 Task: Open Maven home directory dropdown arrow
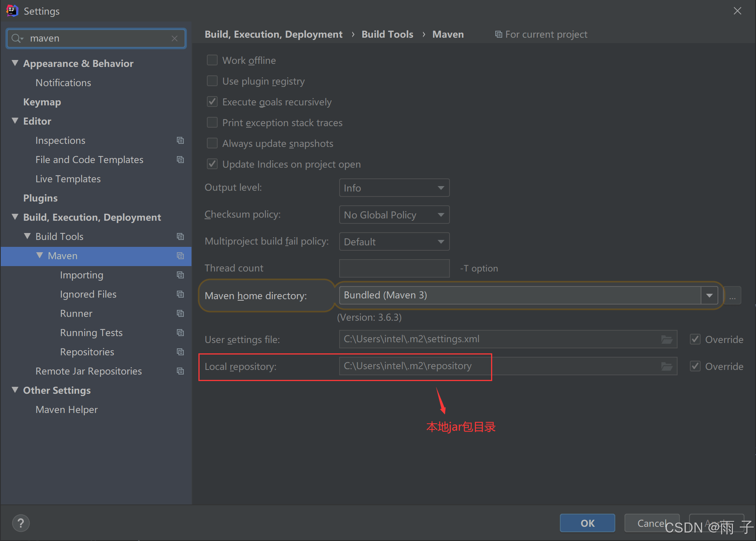pyautogui.click(x=709, y=295)
